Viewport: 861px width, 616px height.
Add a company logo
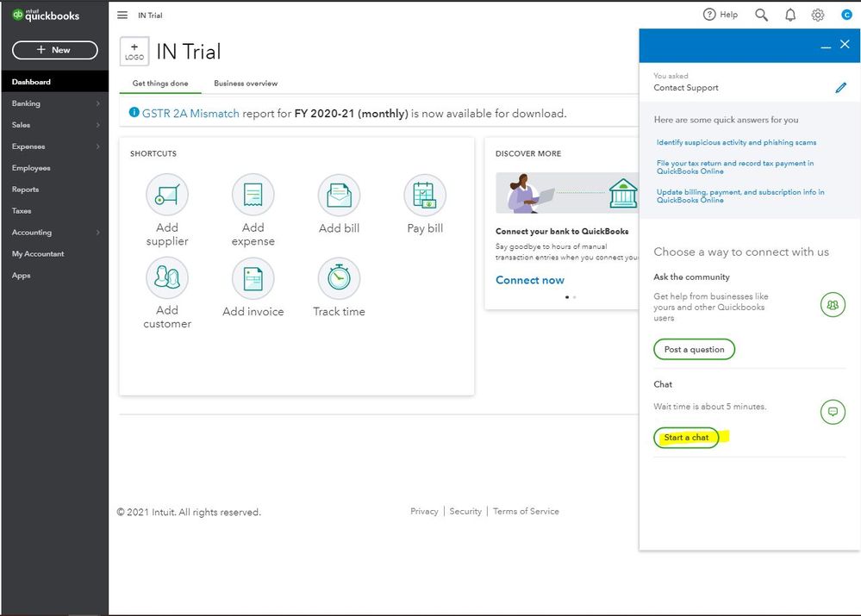tap(134, 52)
